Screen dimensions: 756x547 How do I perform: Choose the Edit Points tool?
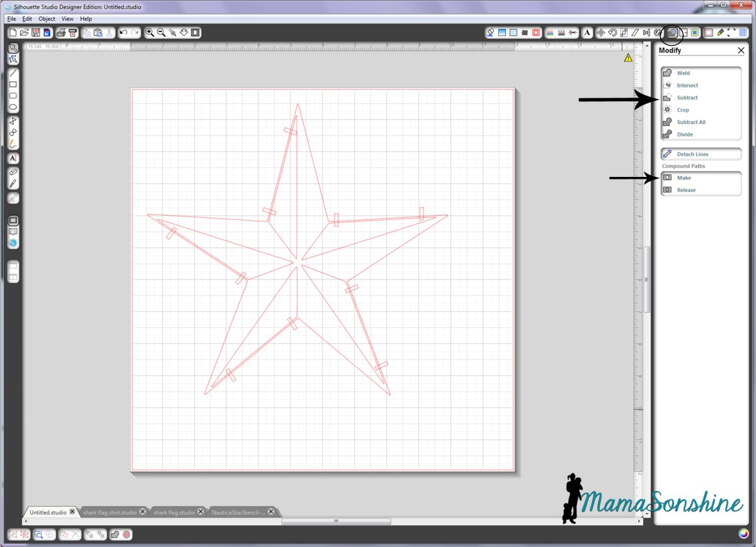click(13, 59)
